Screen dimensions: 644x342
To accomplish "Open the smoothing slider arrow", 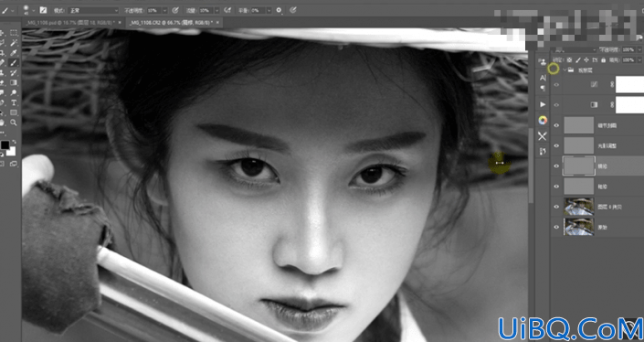I will tap(269, 10).
